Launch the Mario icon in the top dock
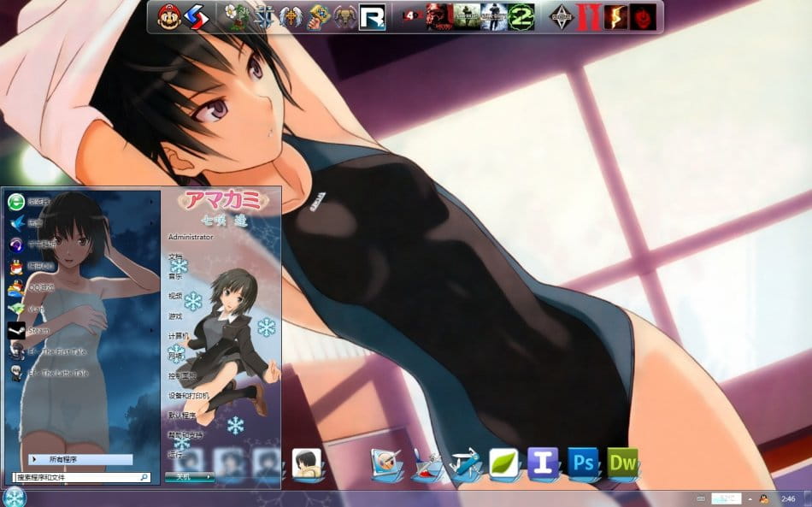The height and width of the screenshot is (507, 812). (169, 17)
